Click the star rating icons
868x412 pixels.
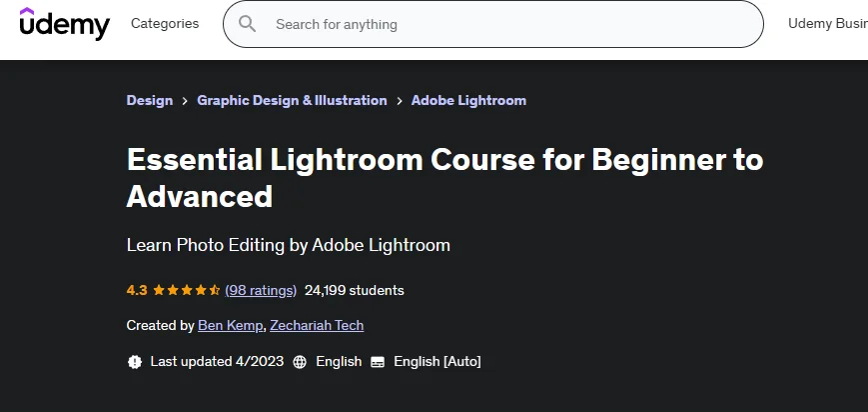187,290
